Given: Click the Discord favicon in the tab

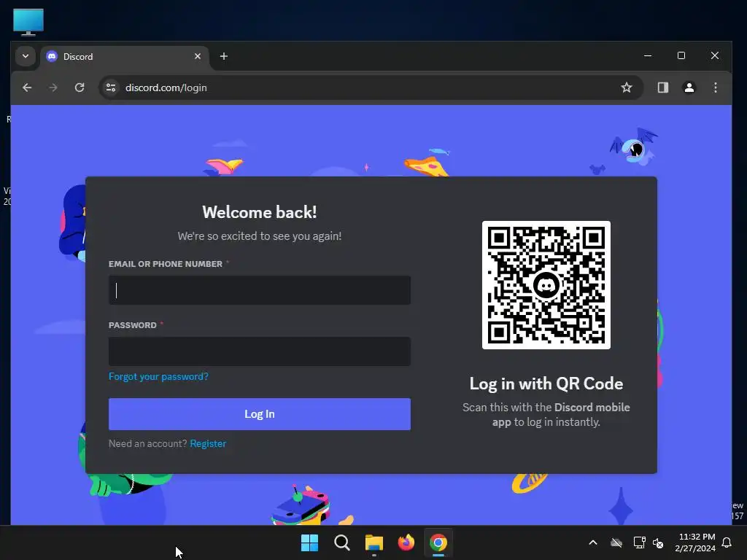Looking at the screenshot, I should click(52, 56).
